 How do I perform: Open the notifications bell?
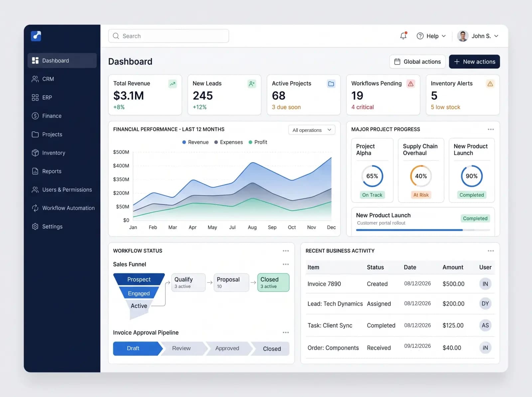tap(403, 36)
